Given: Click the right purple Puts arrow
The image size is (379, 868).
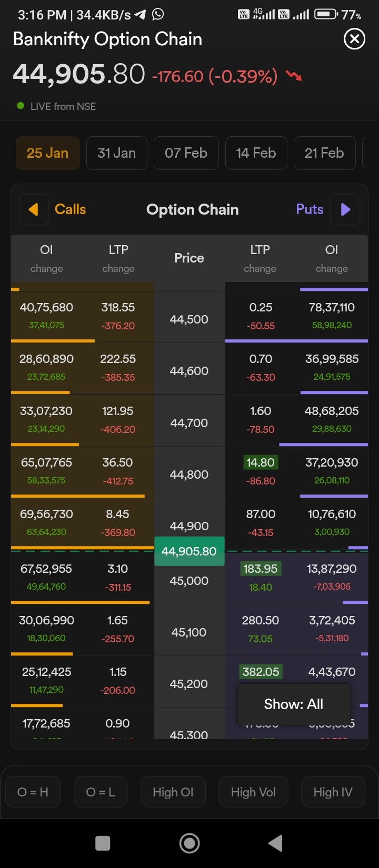Looking at the screenshot, I should pos(345,209).
